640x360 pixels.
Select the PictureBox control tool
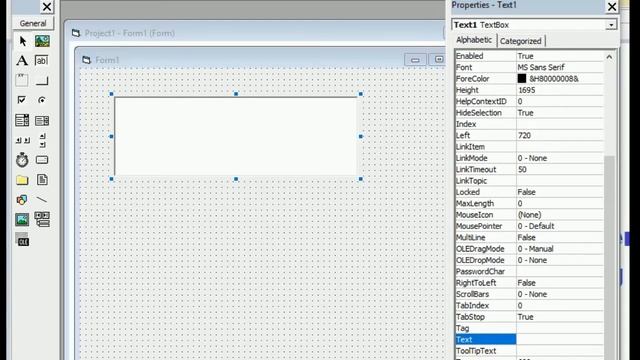click(x=42, y=41)
